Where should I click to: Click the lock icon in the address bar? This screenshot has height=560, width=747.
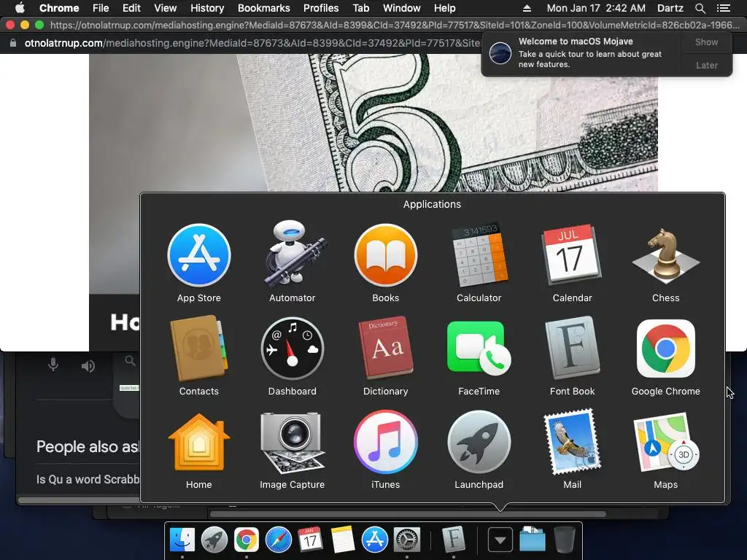pos(13,43)
